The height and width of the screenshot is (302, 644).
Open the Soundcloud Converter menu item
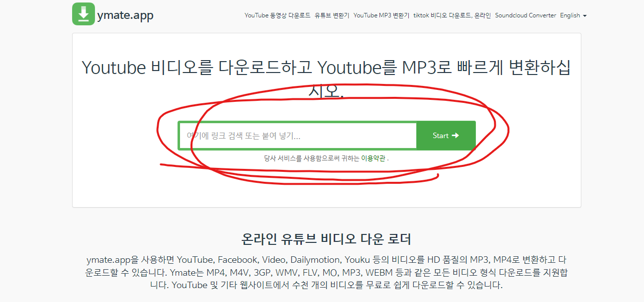click(526, 15)
